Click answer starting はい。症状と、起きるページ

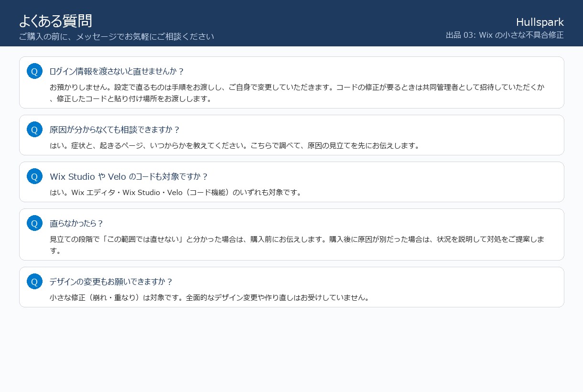click(x=235, y=145)
